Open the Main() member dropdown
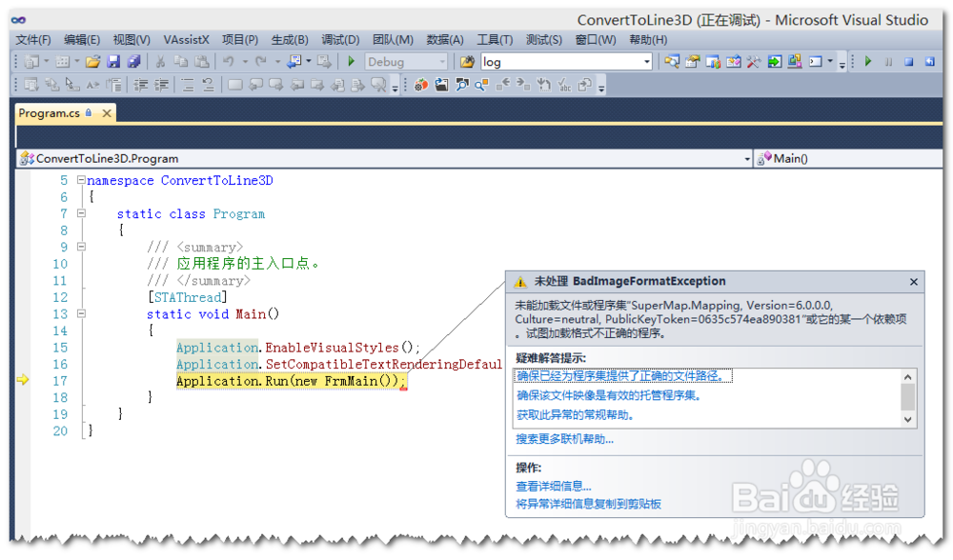 [848, 158]
